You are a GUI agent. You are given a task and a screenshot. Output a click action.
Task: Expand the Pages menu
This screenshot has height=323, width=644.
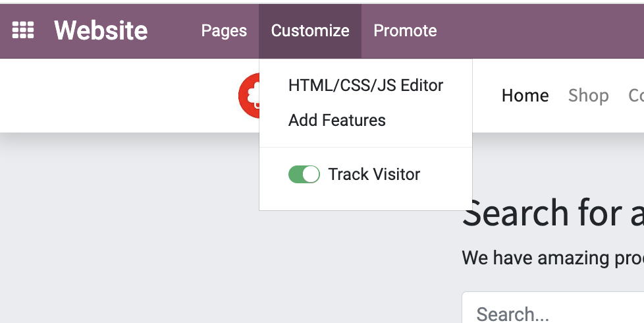(224, 31)
